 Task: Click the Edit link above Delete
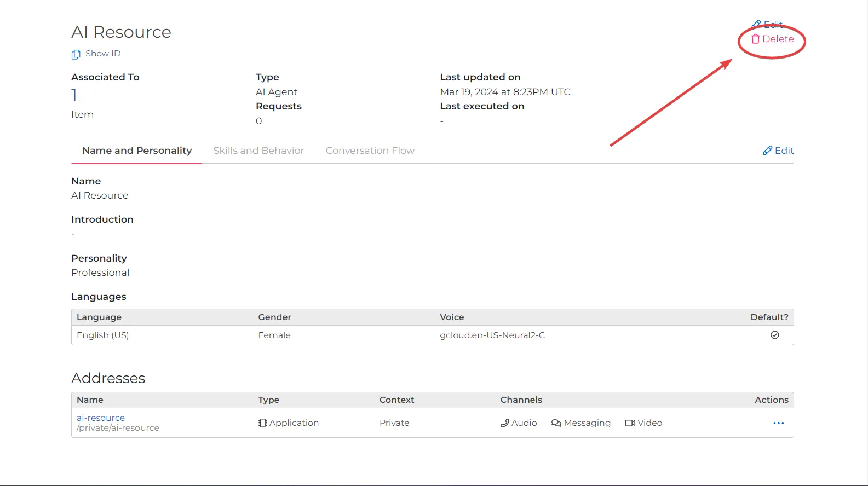coord(768,24)
